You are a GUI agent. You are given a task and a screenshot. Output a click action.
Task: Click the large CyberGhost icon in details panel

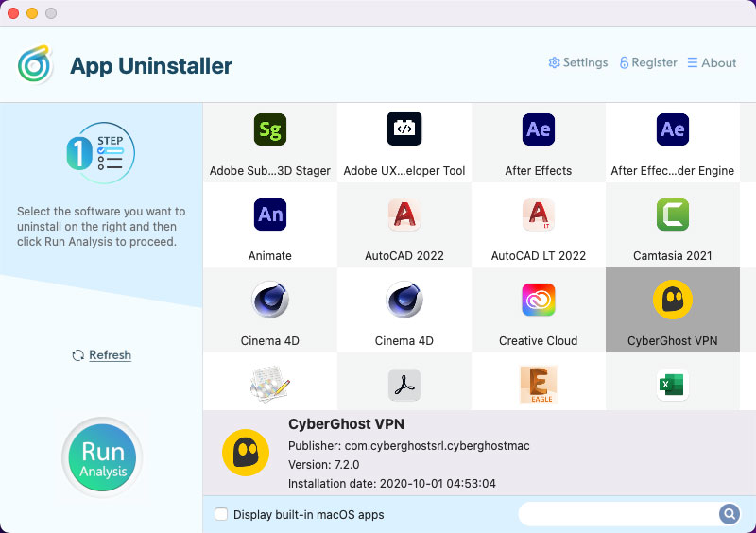[246, 453]
